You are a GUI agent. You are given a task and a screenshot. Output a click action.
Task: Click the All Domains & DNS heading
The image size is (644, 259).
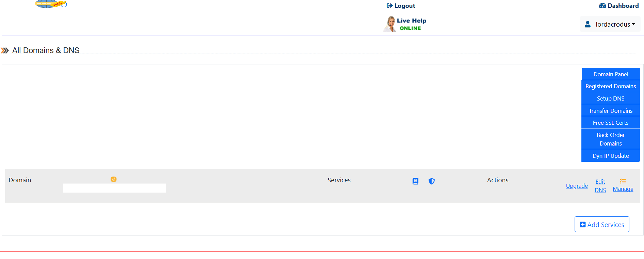click(46, 50)
